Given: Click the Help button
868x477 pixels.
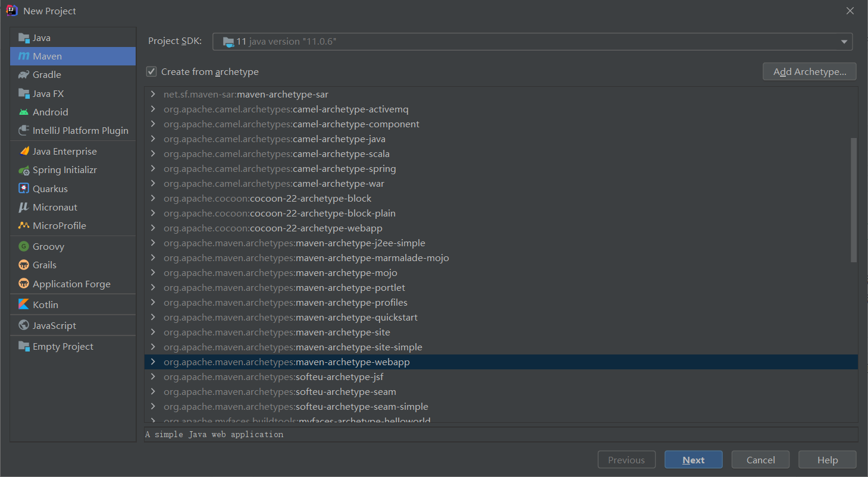Looking at the screenshot, I should [x=828, y=460].
